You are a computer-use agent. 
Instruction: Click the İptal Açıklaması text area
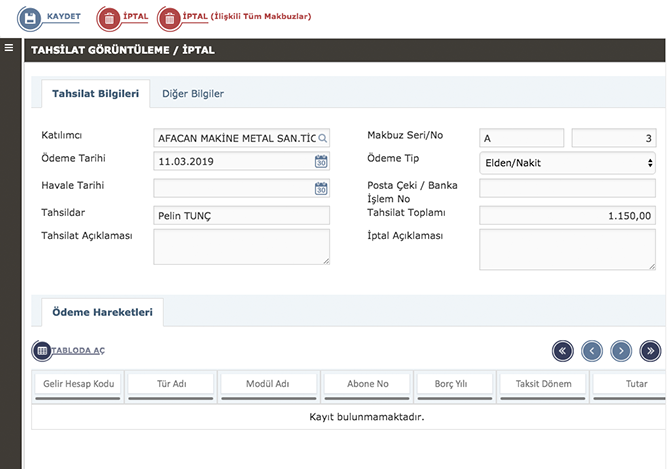click(567, 249)
